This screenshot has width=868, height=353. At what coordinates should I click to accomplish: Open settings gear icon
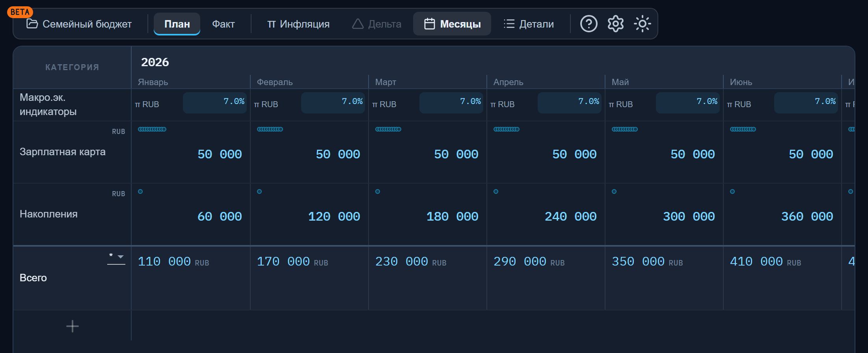615,24
